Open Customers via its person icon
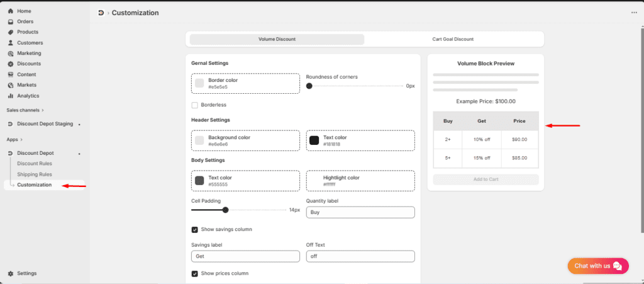The width and height of the screenshot is (644, 284). (11, 43)
